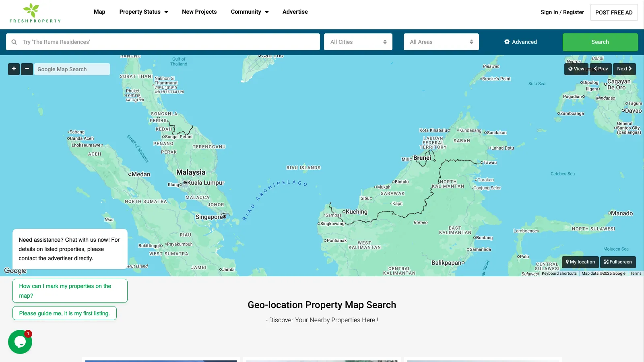Viewport: 644px width, 362px height.
Task: Open the map Keyboard shortcuts link
Action: pos(559,274)
